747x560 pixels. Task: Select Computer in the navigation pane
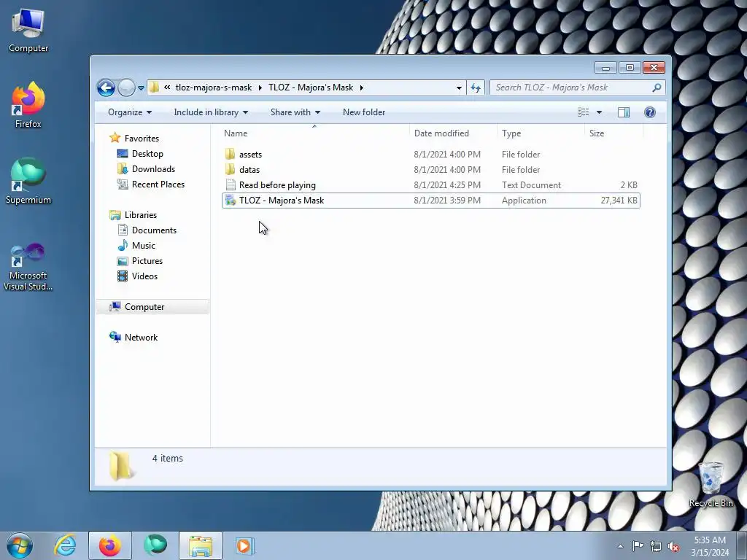pyautogui.click(x=152, y=307)
